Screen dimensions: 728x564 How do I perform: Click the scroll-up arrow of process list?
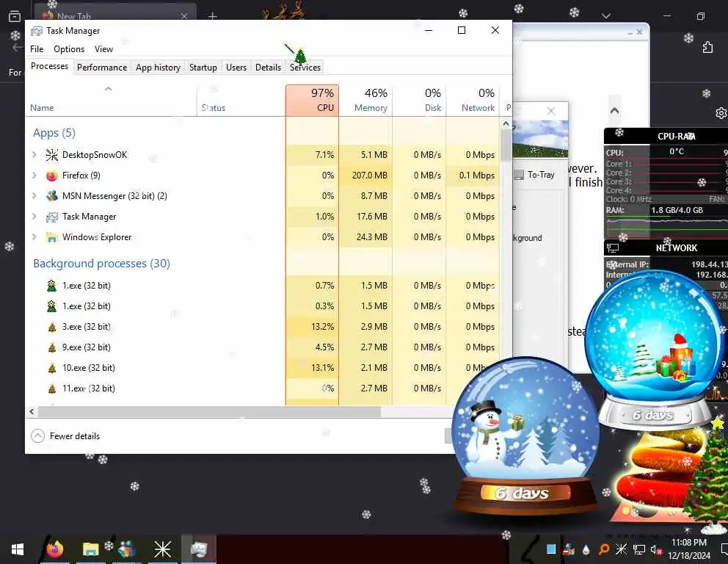pos(506,124)
